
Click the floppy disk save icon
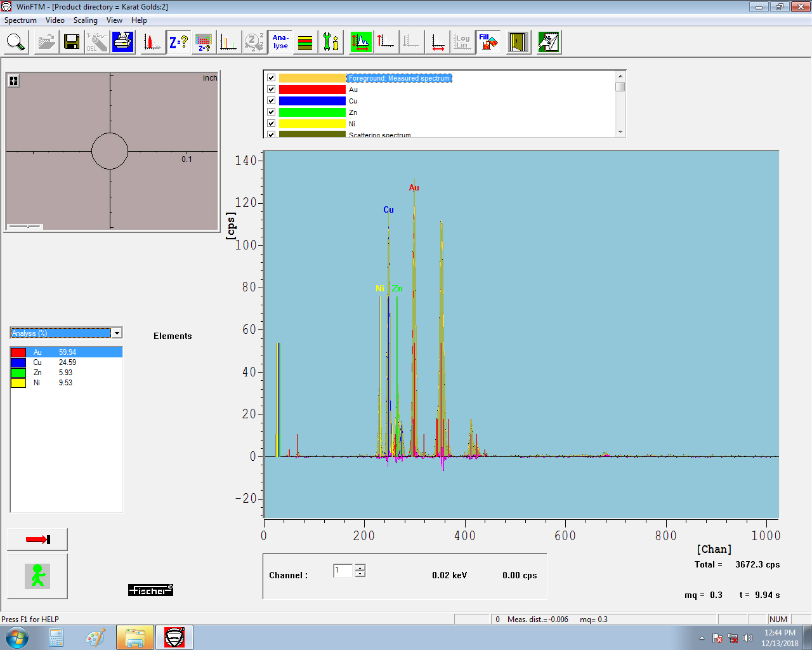pos(72,43)
